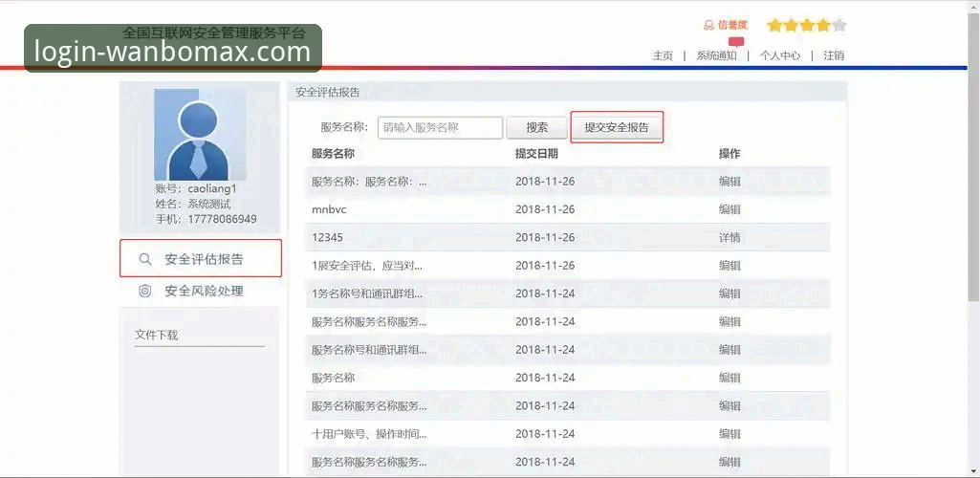The image size is (980, 478).
Task: Click 编辑 for the 十用户账号、操作时间 row
Action: [730, 434]
